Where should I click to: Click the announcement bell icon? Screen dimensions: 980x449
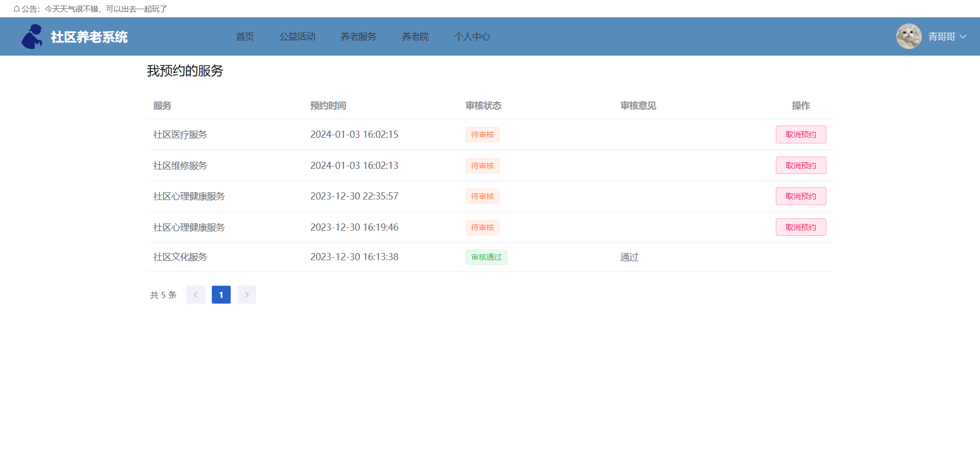click(x=16, y=9)
